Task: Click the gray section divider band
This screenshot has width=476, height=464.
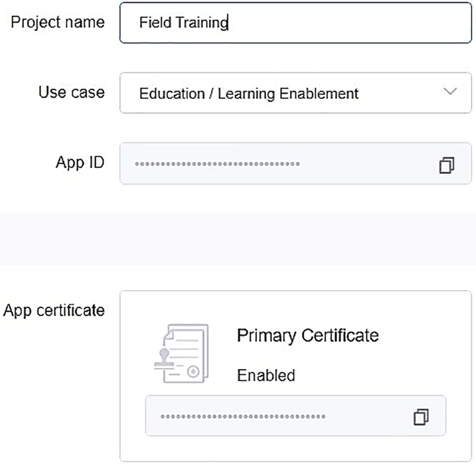Action: click(x=238, y=239)
